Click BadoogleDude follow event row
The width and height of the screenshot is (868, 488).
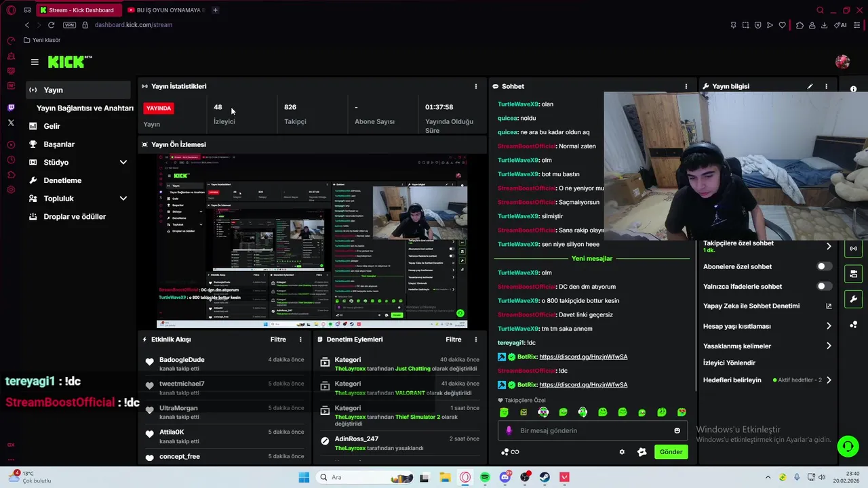[224, 364]
